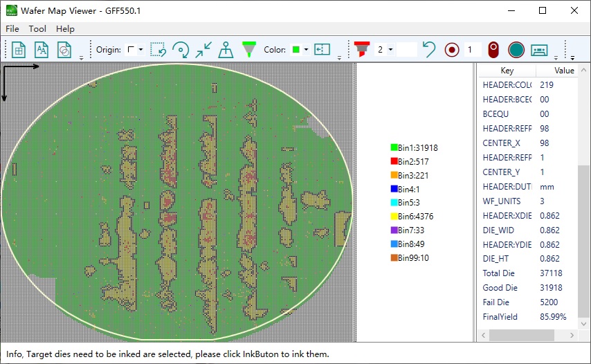The image size is (591, 364).
Task: Open the Help menu
Action: pyautogui.click(x=65, y=29)
